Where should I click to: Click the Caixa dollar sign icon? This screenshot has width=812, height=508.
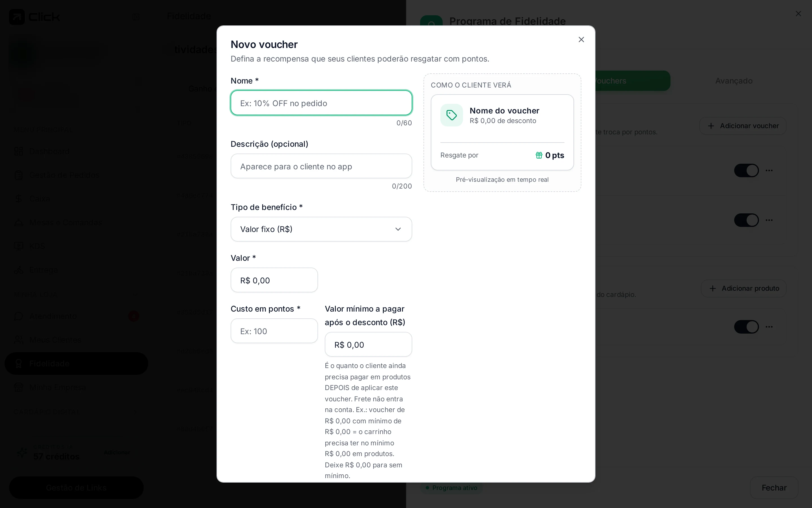(19, 199)
